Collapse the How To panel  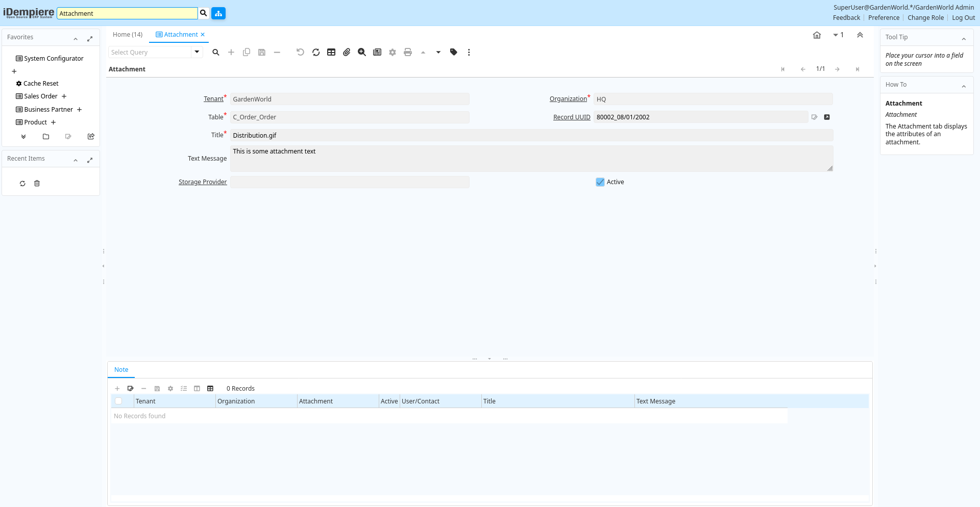[x=964, y=86]
